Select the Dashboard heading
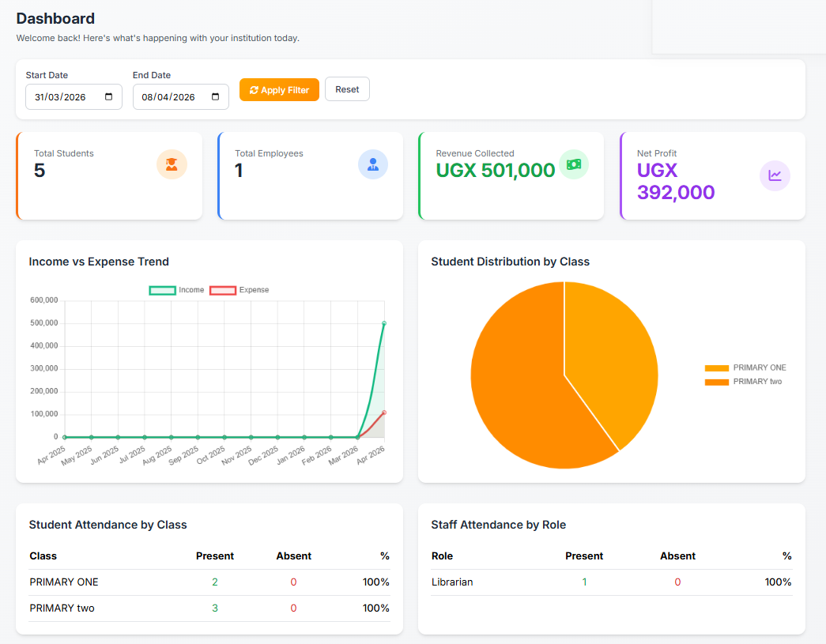 (x=55, y=18)
